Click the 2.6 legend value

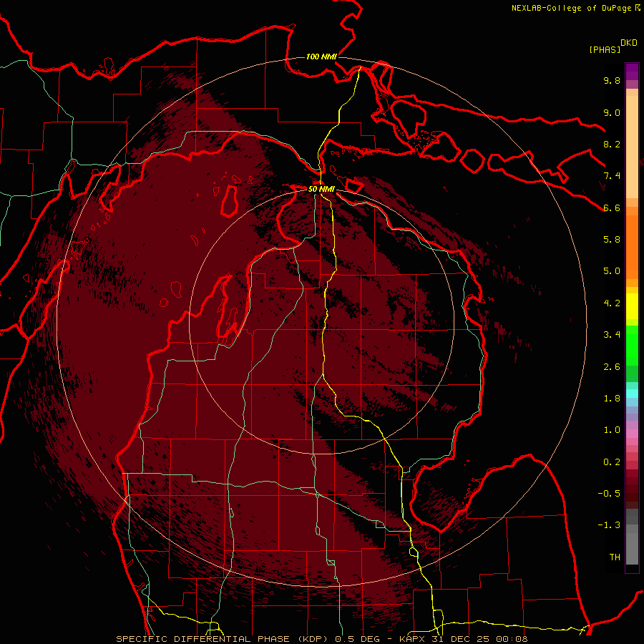tap(612, 367)
